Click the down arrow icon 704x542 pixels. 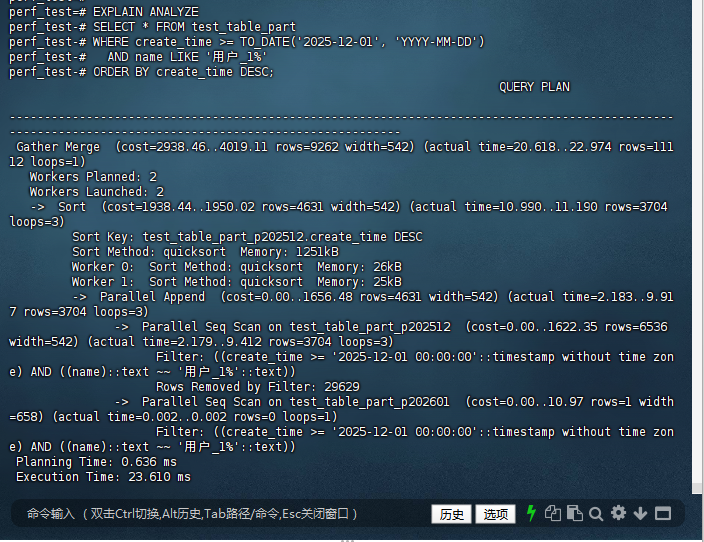tap(640, 513)
